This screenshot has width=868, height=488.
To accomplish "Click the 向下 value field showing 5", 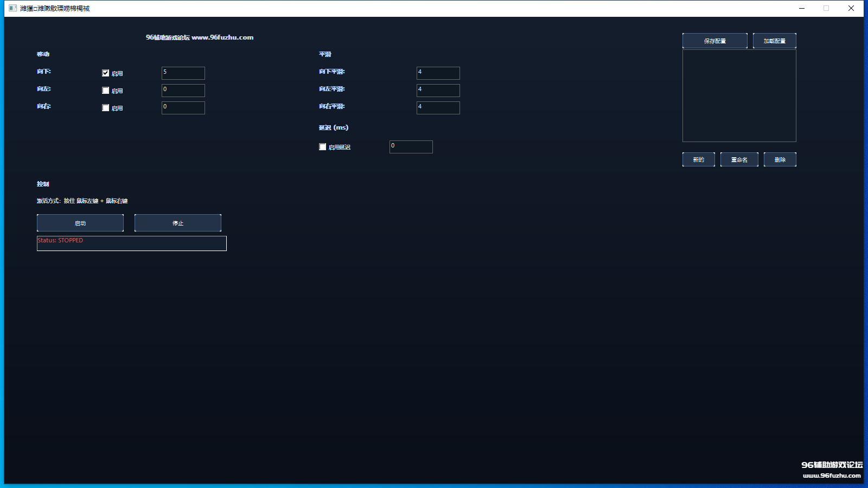I will pyautogui.click(x=183, y=73).
